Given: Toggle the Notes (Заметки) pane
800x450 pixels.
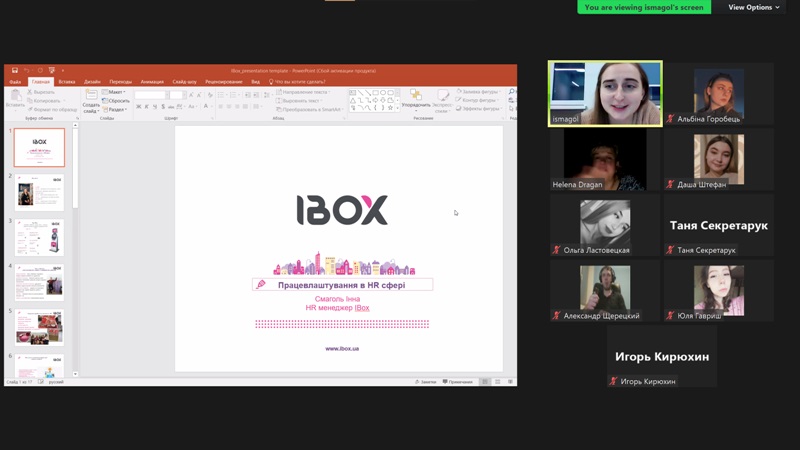Looking at the screenshot, I should (426, 382).
